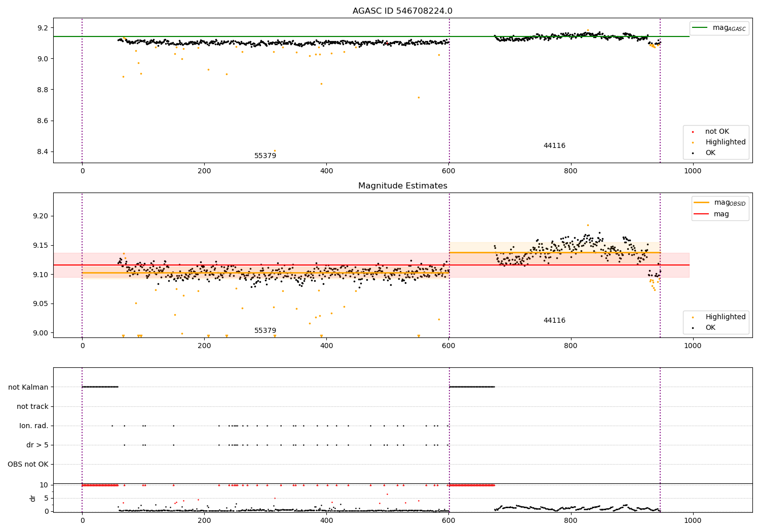The image size is (760, 532).
Task: Select the '9.15' y-axis tick label
Action: tap(42, 246)
